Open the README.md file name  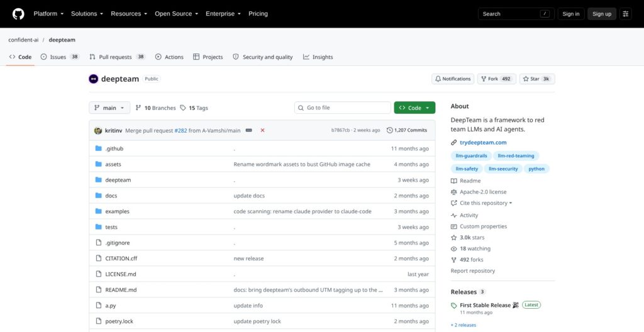point(121,290)
